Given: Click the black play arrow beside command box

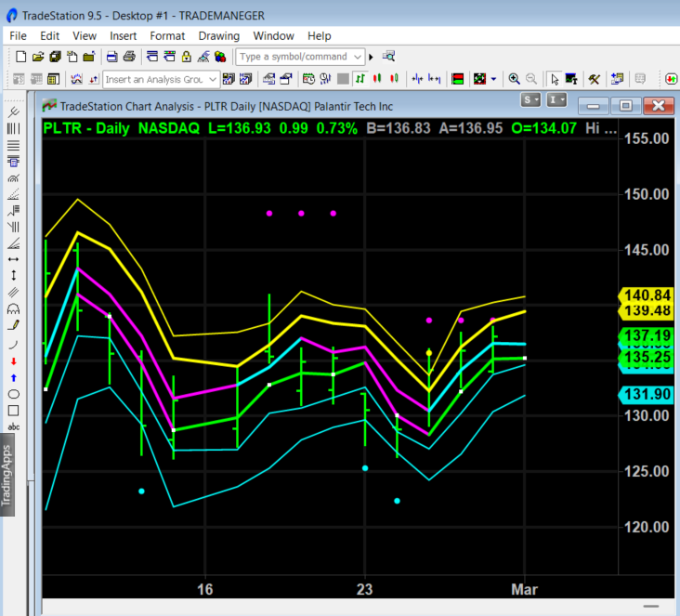Looking at the screenshot, I should (372, 57).
